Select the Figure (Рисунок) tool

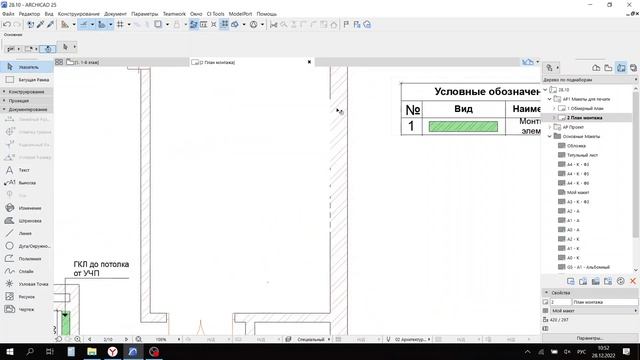tap(27, 296)
